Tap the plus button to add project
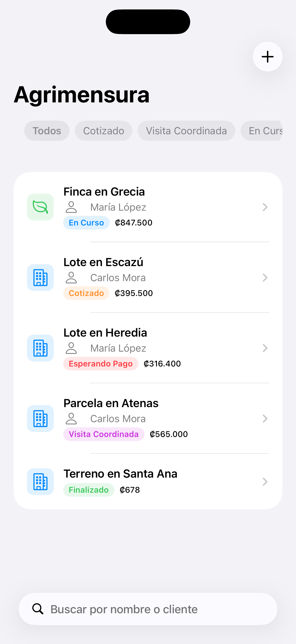This screenshot has height=644, width=296. coord(268,57)
